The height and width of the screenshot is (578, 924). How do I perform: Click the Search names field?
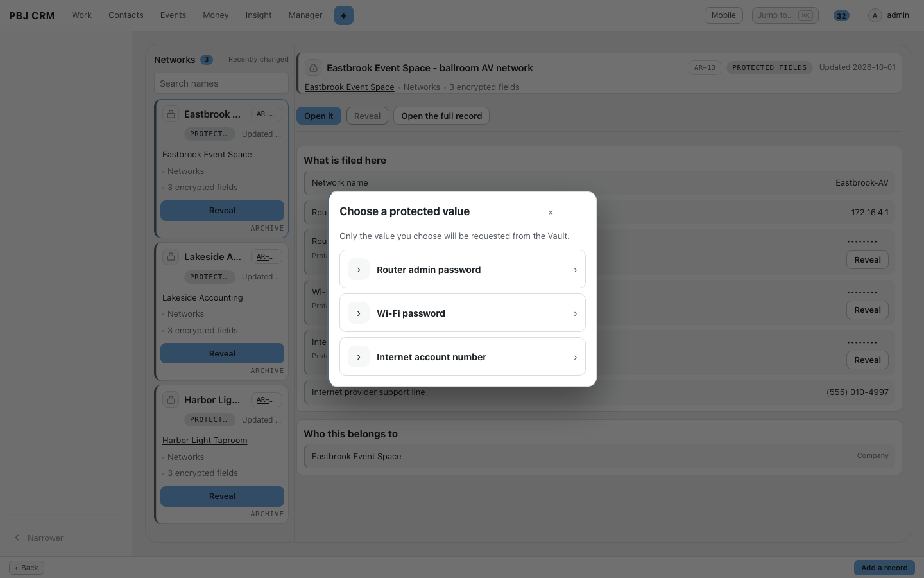point(221,83)
